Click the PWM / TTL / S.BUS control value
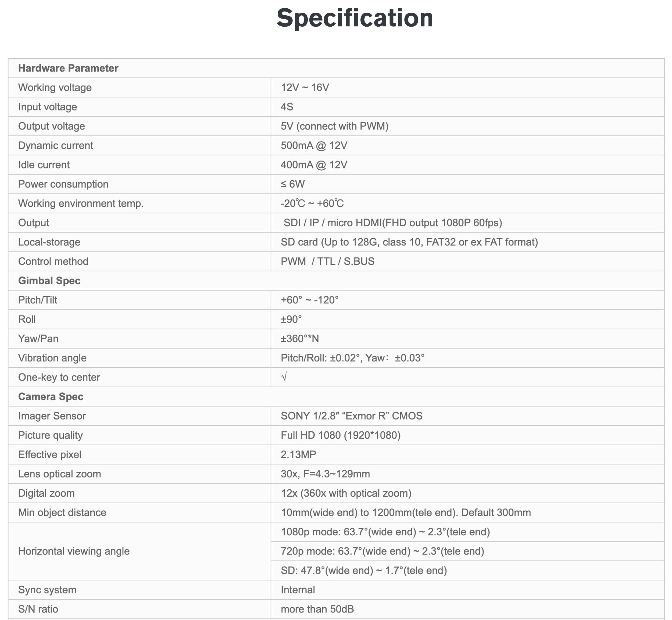The width and height of the screenshot is (672, 620). coord(327,261)
